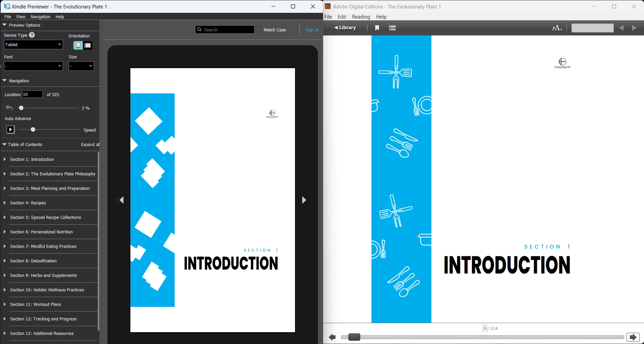This screenshot has width=644, height=344.
Task: Collapse the Table of Contents panel
Action: pyautogui.click(x=4, y=144)
